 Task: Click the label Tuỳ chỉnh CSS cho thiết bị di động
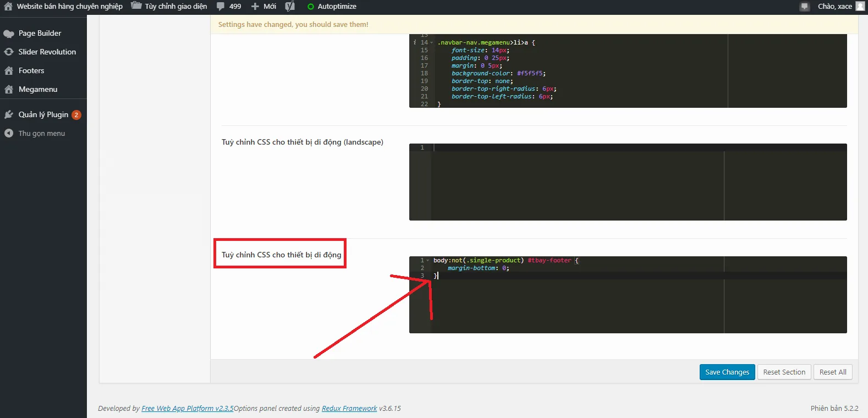(282, 255)
